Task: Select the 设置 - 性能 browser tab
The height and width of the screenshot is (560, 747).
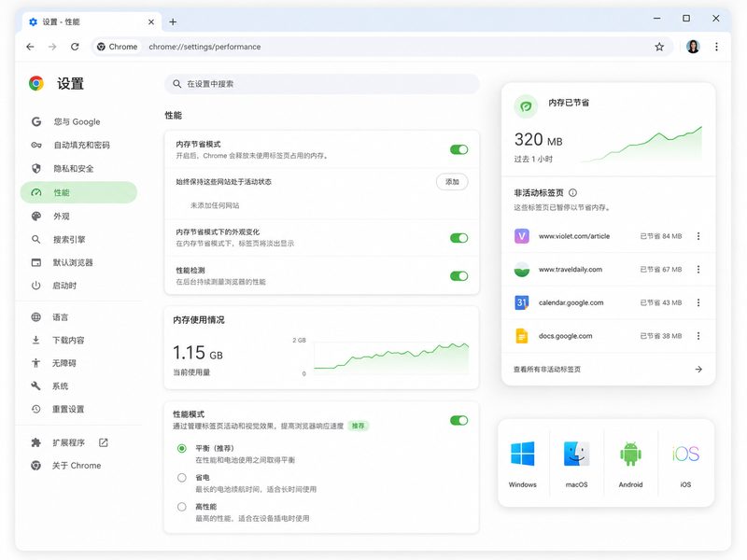Action: (x=92, y=21)
